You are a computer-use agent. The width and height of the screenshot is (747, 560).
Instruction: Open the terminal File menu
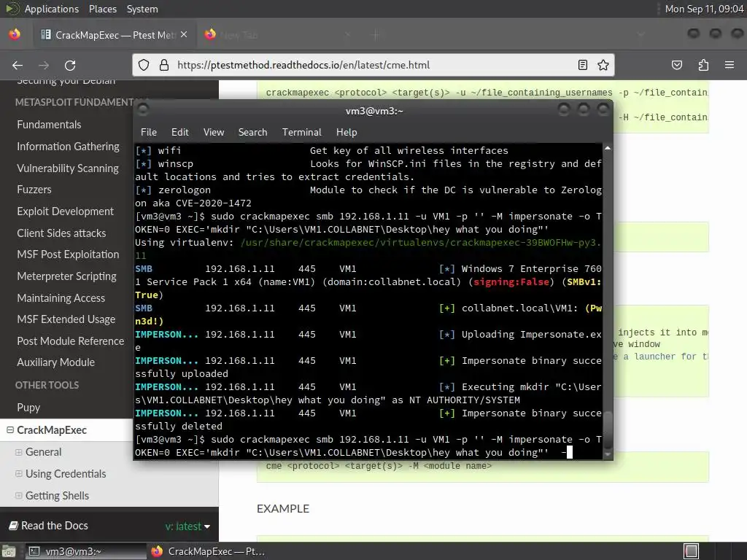click(x=149, y=133)
